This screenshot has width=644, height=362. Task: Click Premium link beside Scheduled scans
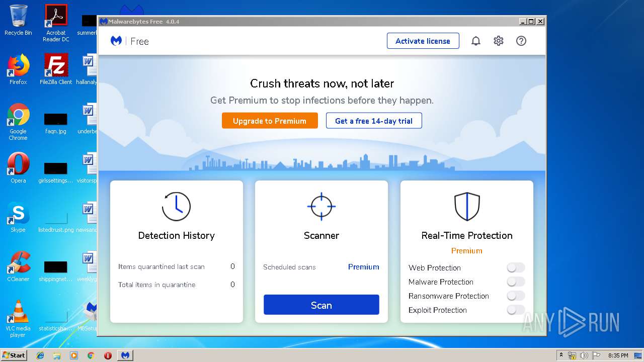click(364, 267)
